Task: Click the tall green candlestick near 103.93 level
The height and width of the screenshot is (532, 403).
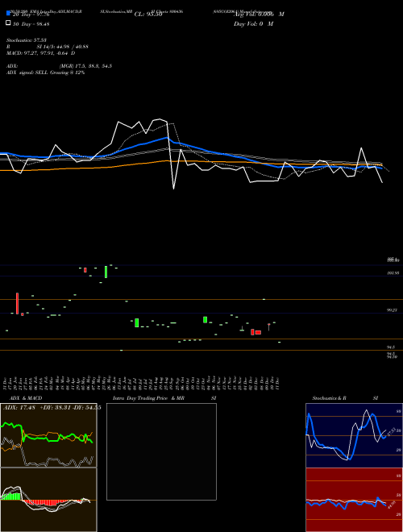Action: click(x=106, y=272)
